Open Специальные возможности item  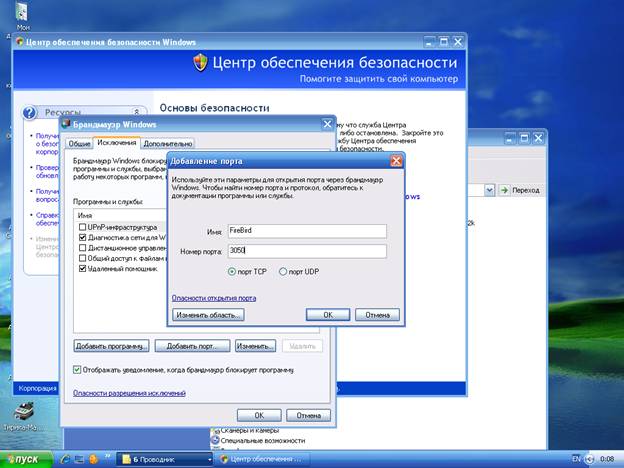click(x=258, y=441)
